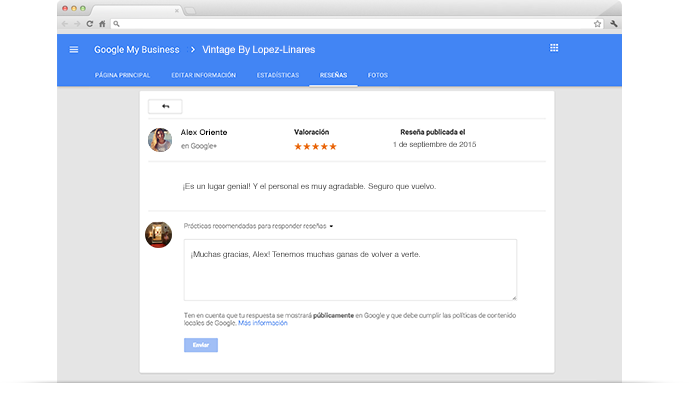
Task: Click the 'en Google+' label
Action: point(199,146)
